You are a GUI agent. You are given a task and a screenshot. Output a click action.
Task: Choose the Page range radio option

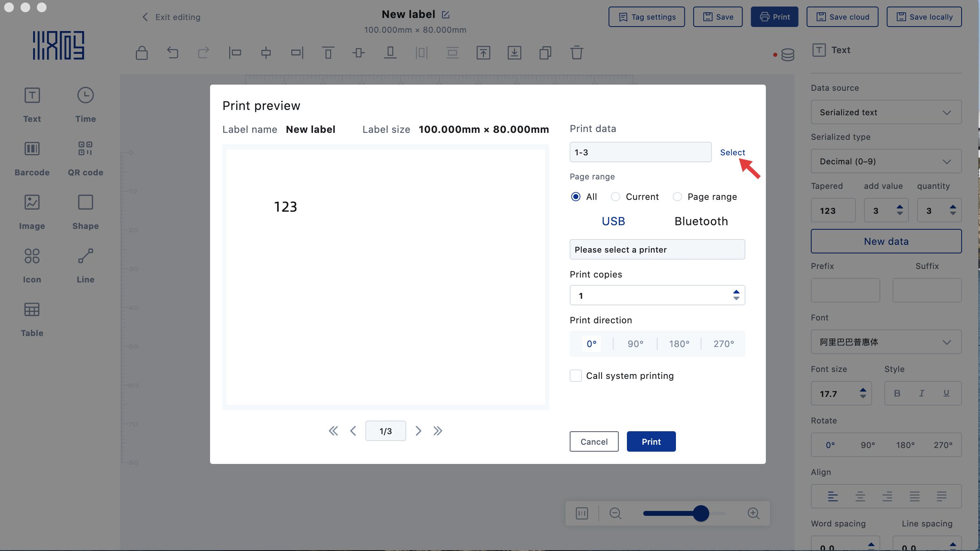click(677, 197)
